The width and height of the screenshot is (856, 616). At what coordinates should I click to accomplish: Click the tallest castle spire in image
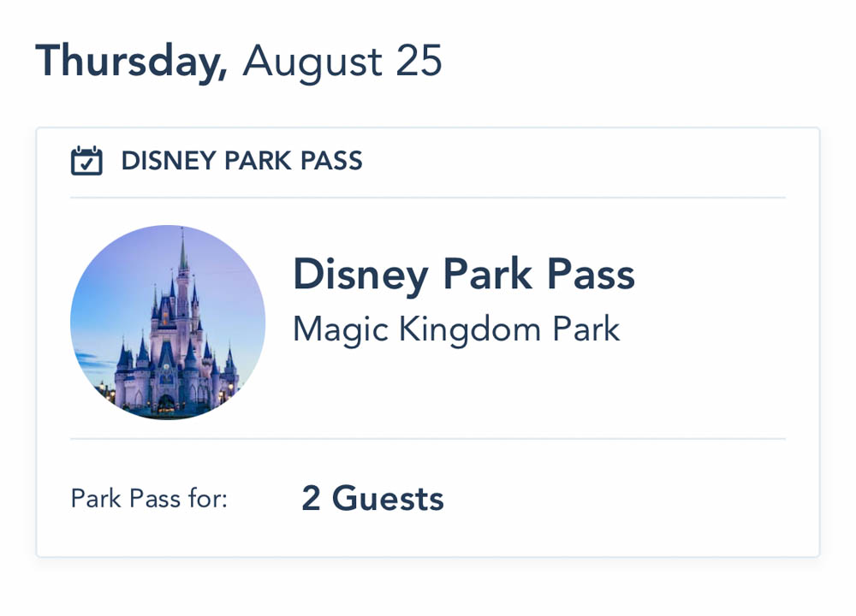[181, 252]
